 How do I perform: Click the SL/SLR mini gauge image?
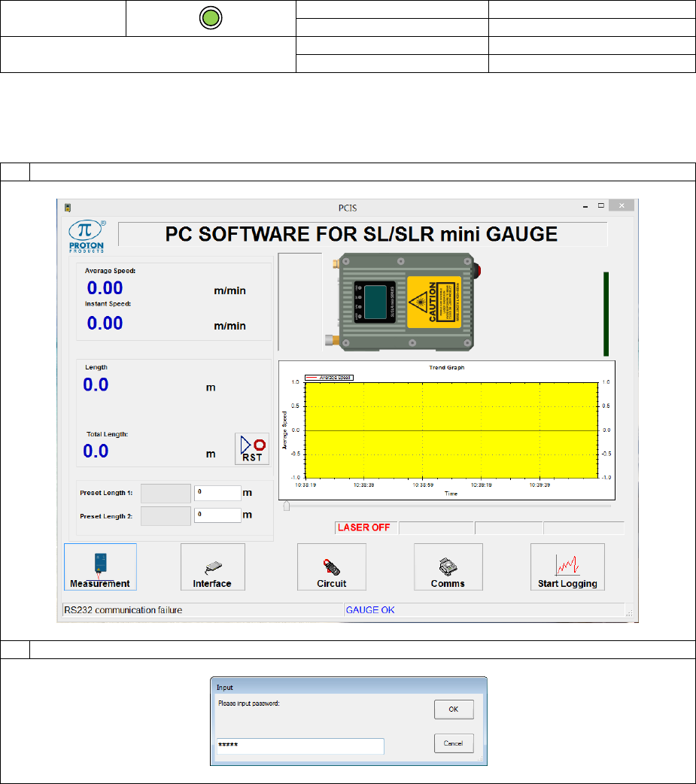coord(403,302)
